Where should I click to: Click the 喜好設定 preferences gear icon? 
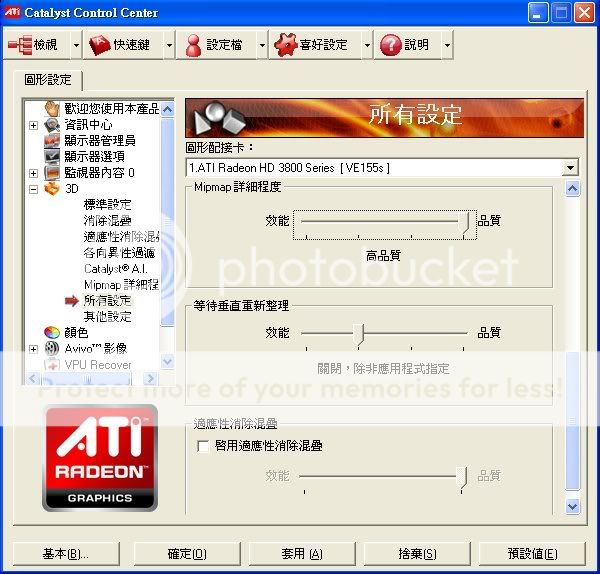point(285,45)
